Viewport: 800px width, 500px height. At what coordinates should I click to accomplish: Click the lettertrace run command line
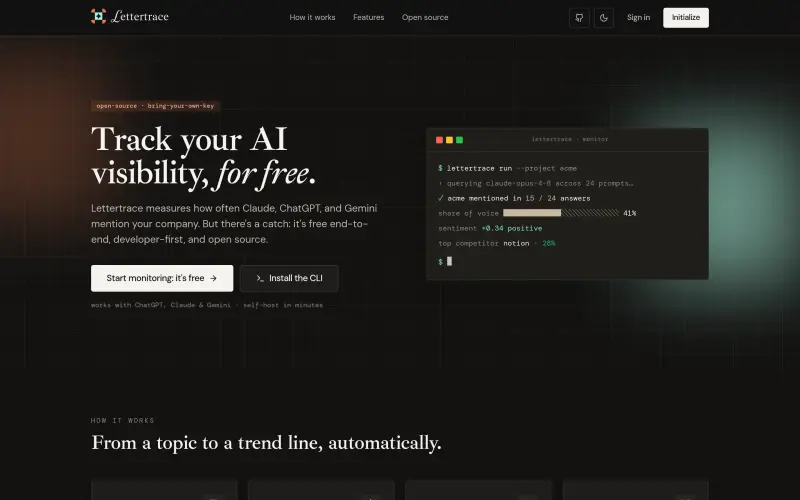coord(508,168)
